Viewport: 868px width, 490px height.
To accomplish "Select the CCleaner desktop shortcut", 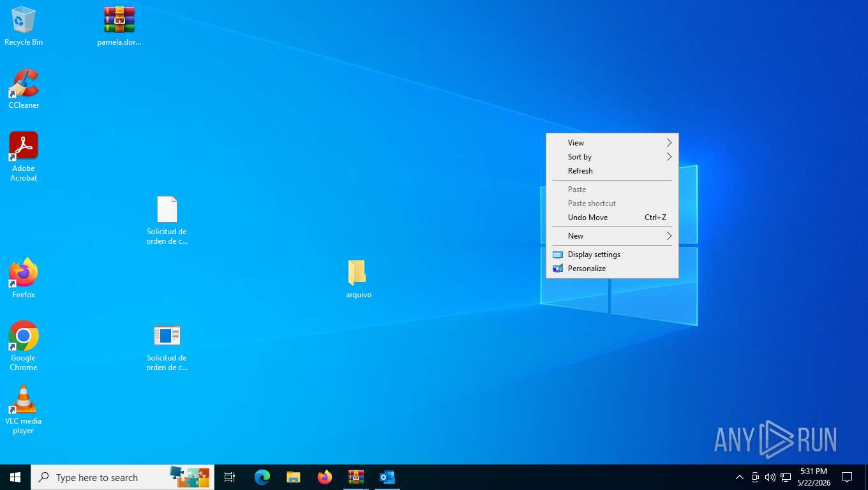I will (x=24, y=89).
